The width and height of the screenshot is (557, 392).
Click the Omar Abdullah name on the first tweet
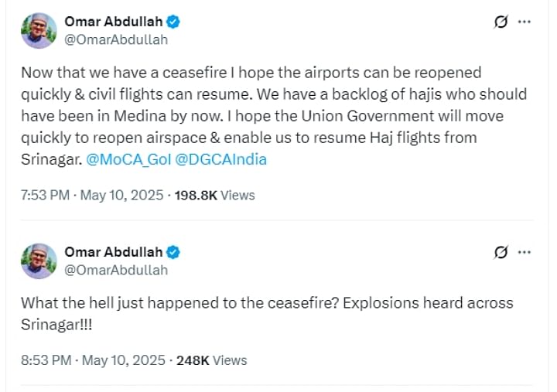coord(114,22)
